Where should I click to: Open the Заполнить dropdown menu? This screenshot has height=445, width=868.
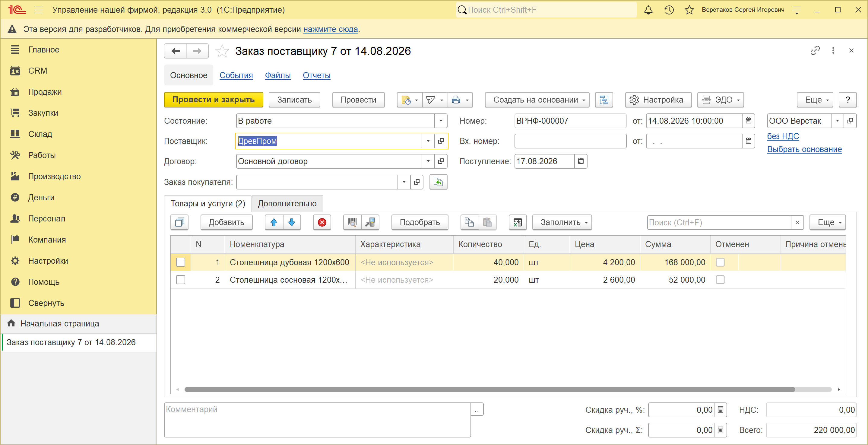pos(562,222)
